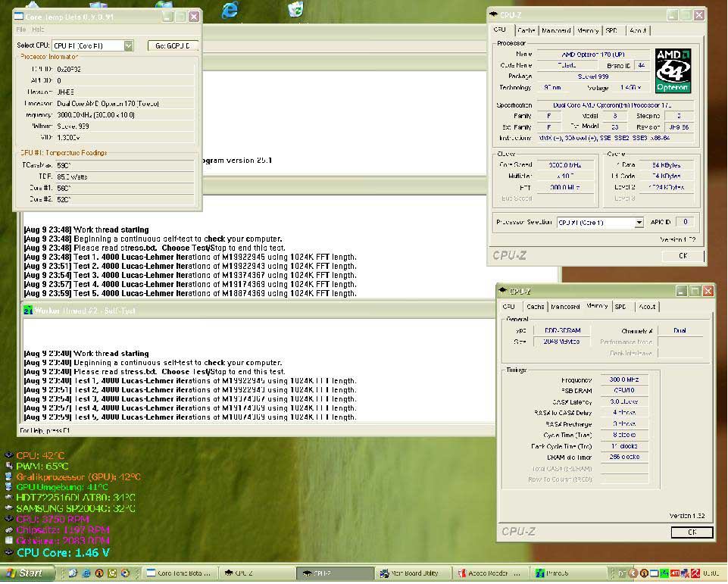Viewport: 728px width, 584px height.
Task: Switch to the Mainboard tab in lower CPU-Z
Action: [x=565, y=306]
